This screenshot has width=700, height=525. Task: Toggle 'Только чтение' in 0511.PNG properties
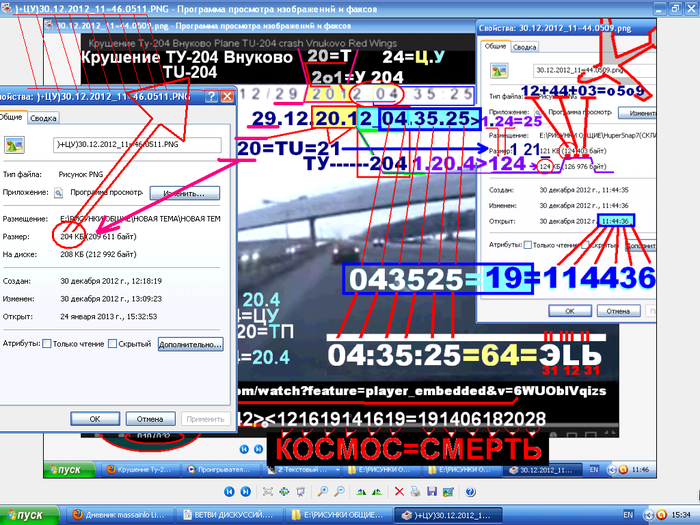[46, 343]
